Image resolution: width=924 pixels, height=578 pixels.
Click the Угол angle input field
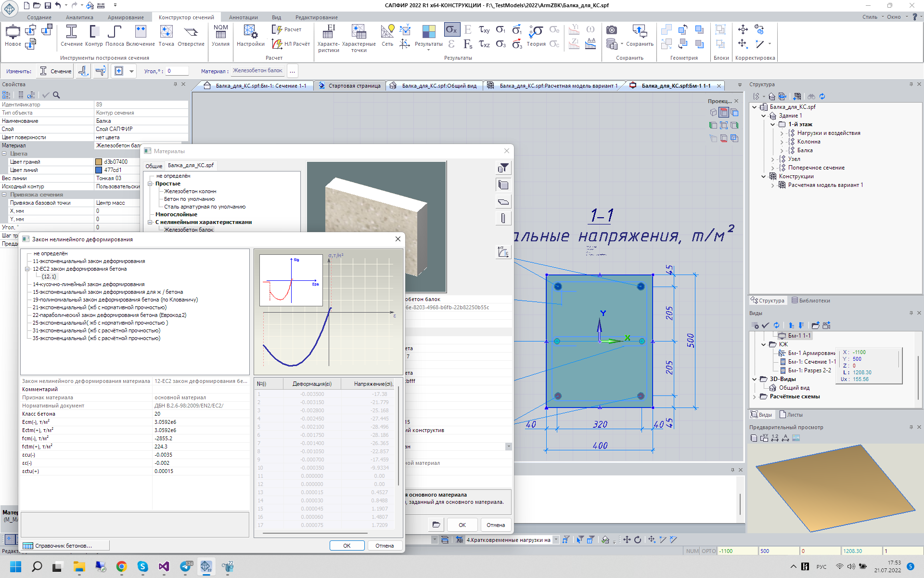[x=176, y=71]
